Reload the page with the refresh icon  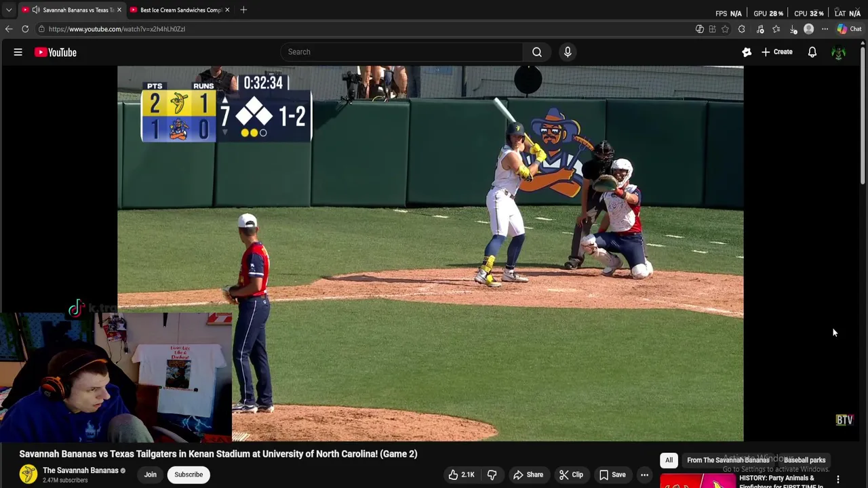point(25,29)
